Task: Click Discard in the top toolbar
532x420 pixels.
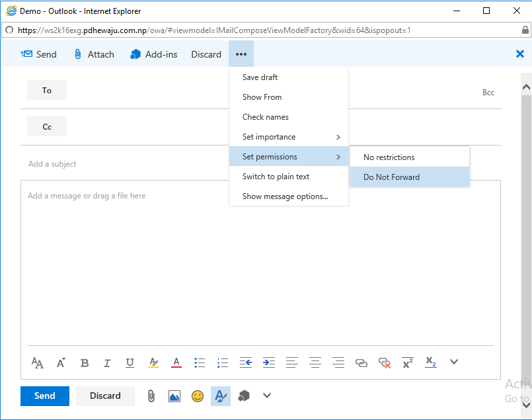Action: coord(206,54)
